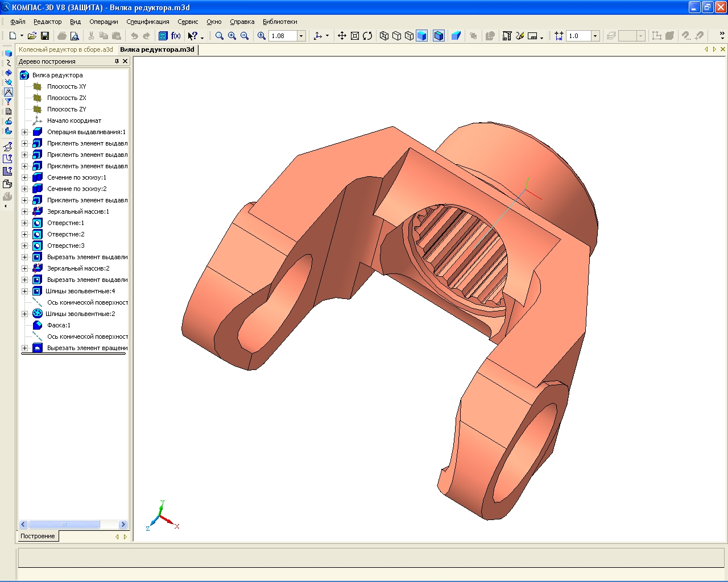Select Фаска:1 in the construction tree
The width and height of the screenshot is (728, 582).
tap(59, 325)
